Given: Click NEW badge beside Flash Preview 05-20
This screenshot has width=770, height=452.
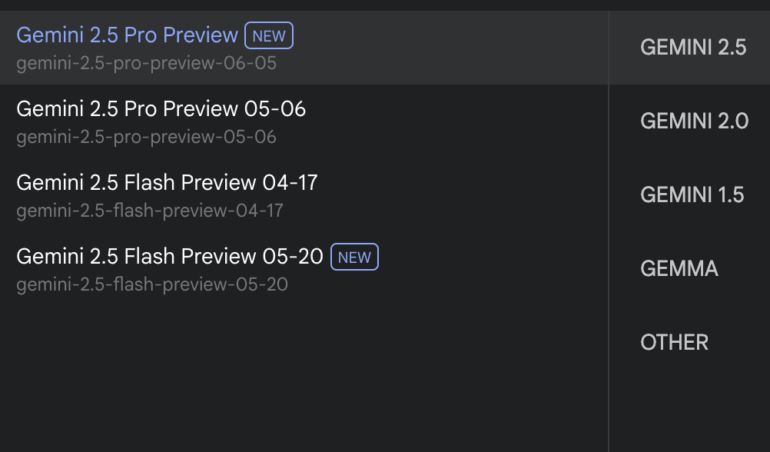Looking at the screenshot, I should [354, 258].
